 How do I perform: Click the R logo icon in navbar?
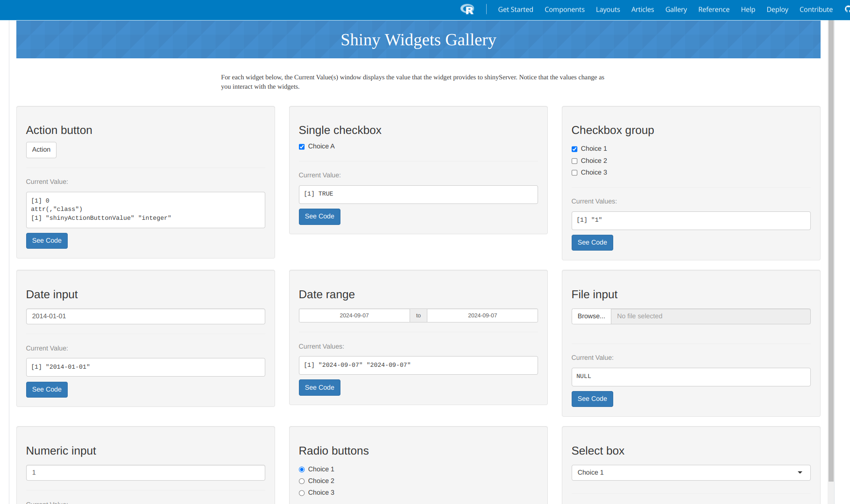click(x=467, y=9)
